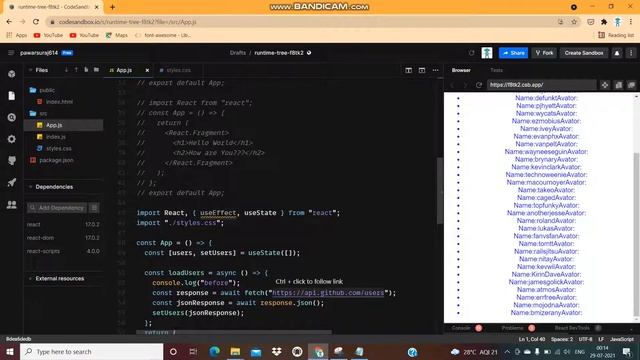Viewport: 640px width, 360px height.
Task: Open the Search icon in sidebar
Action: pyautogui.click(x=11, y=118)
